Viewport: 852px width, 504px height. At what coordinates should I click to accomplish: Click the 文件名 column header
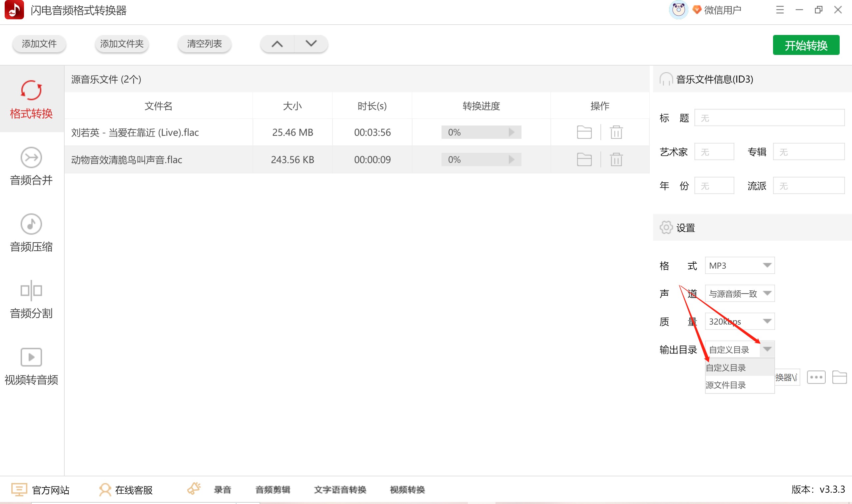[158, 106]
